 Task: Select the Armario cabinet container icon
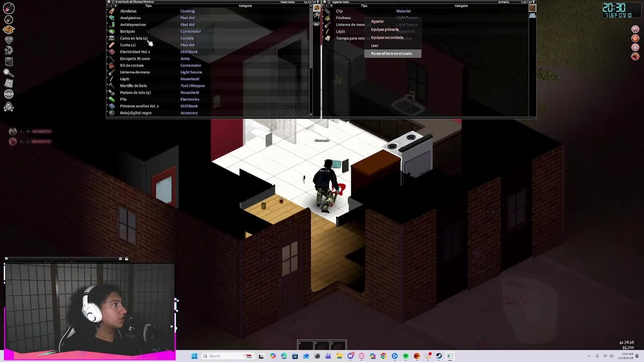click(x=532, y=8)
